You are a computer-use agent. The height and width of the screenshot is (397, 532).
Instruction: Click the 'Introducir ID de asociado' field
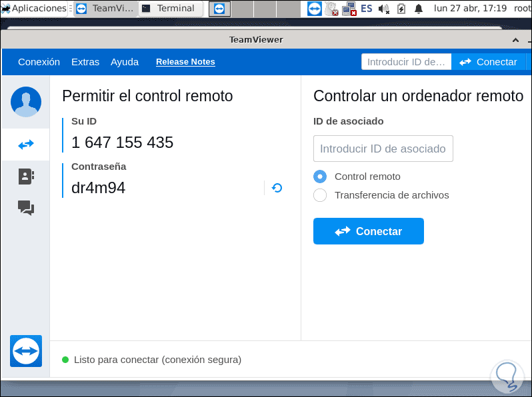click(383, 149)
